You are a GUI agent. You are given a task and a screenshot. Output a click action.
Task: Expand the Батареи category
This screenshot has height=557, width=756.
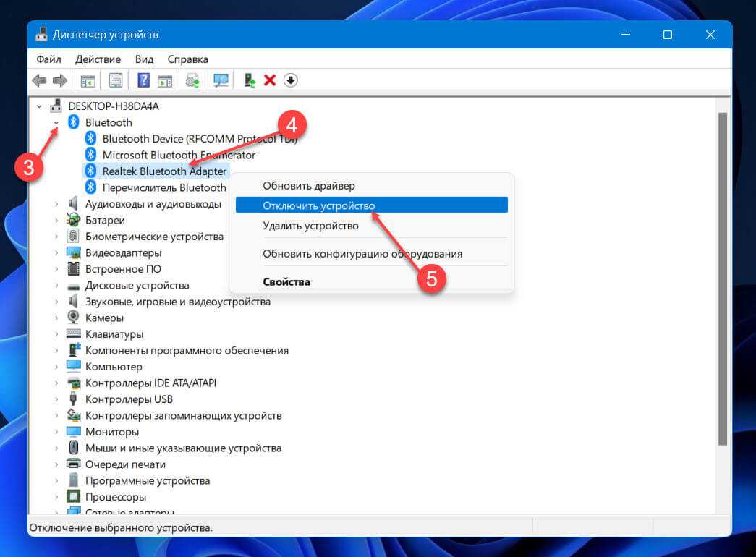coord(56,221)
